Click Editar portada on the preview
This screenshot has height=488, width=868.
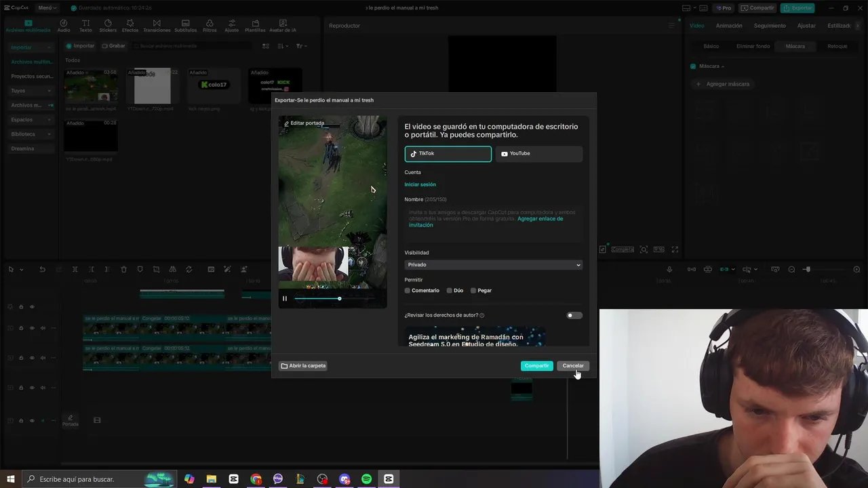tap(304, 123)
